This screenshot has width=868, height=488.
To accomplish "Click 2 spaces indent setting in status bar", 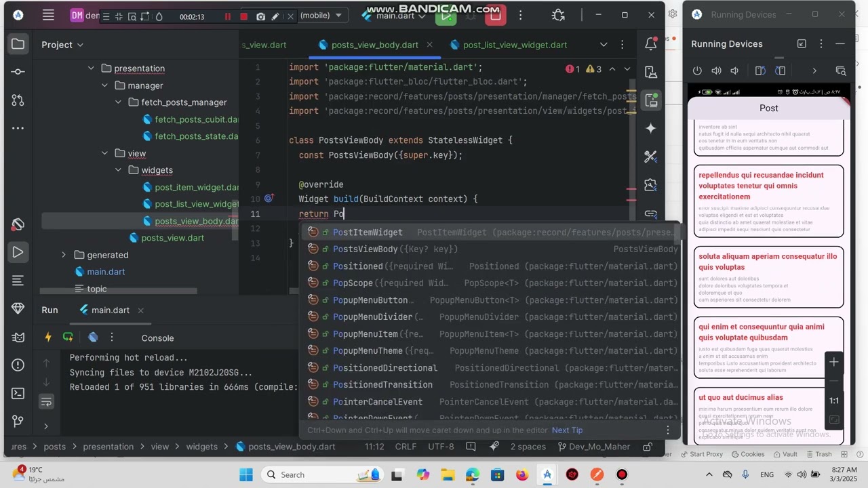I will 528,447.
